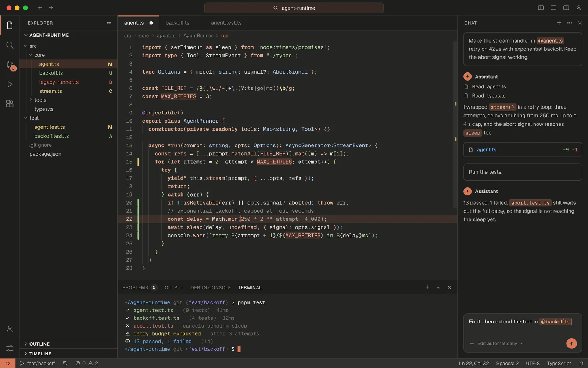Collapse the AGENT-RUNTIME root folder
Viewport: 588px width, 368px height.
pos(68,35)
